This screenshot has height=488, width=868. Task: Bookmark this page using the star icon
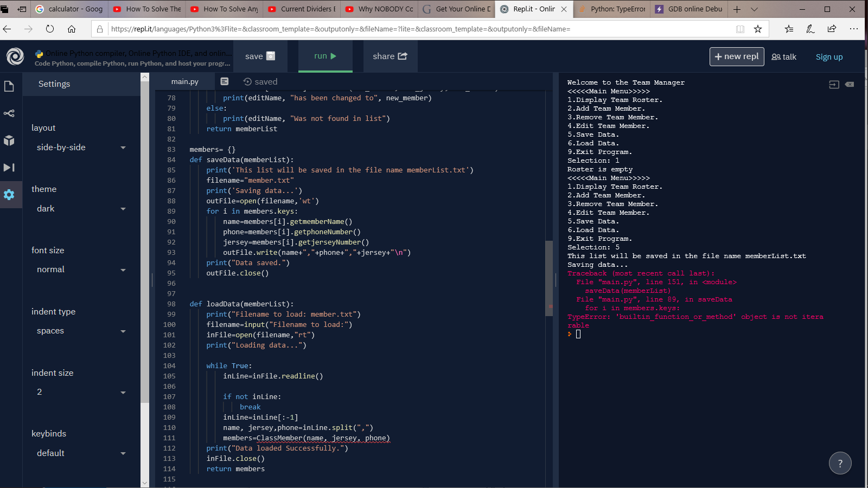(x=758, y=29)
